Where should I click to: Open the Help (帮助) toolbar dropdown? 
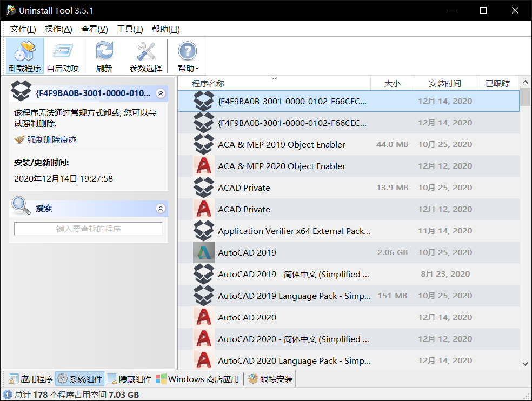click(188, 56)
